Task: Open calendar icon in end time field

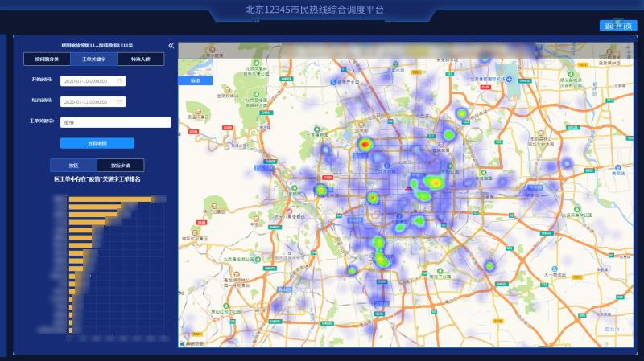Action: click(x=120, y=102)
